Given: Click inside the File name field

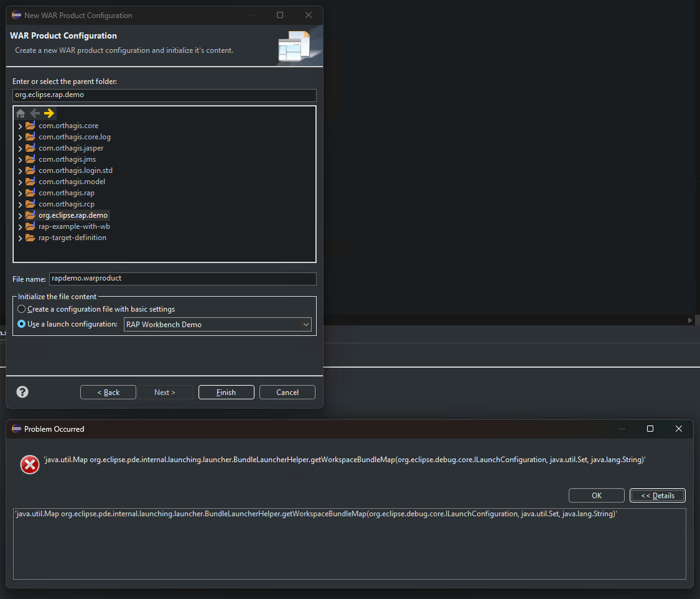Looking at the screenshot, I should click(182, 278).
